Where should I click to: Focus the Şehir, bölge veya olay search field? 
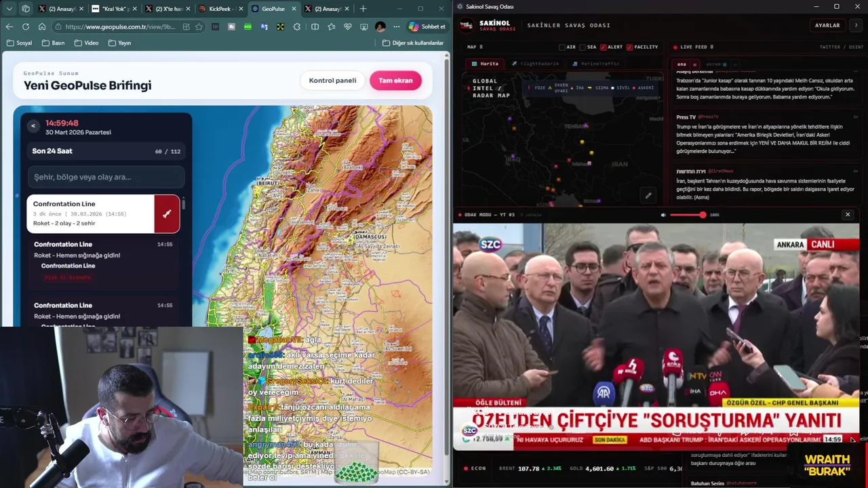(106, 177)
